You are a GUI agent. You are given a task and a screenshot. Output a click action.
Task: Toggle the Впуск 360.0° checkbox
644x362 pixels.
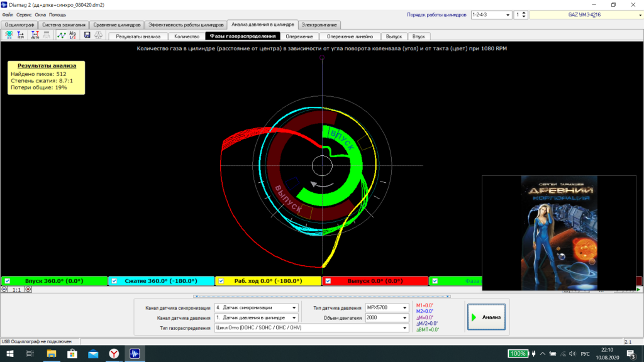[x=8, y=281]
